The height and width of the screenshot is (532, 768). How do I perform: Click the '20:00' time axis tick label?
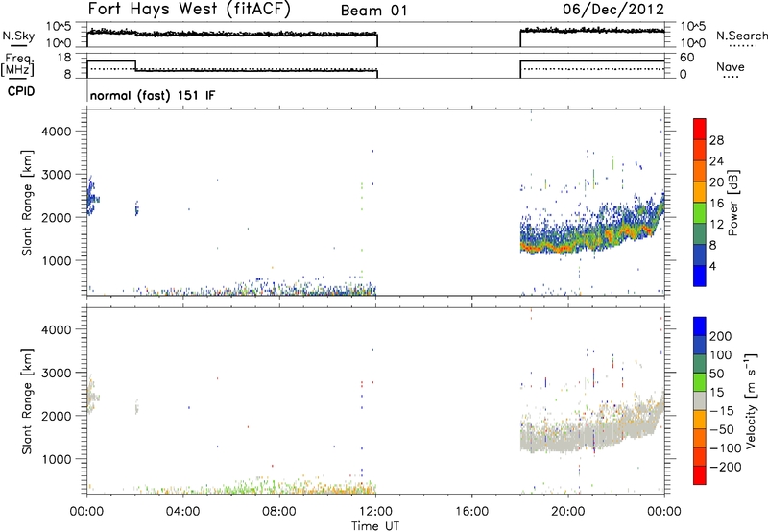click(567, 512)
